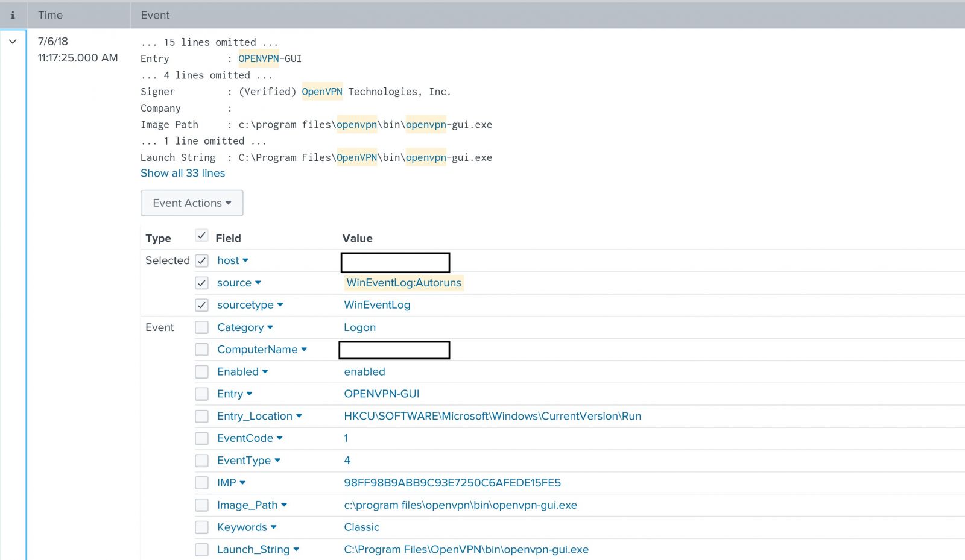Toggle the select-all Field checkbox
965x560 pixels.
coord(201,236)
